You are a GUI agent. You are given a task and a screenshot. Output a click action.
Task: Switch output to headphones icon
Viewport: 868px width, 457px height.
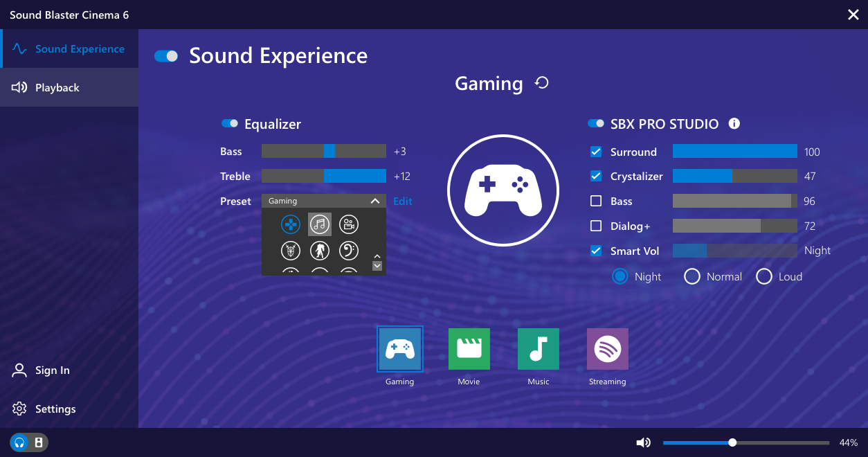pos(19,442)
